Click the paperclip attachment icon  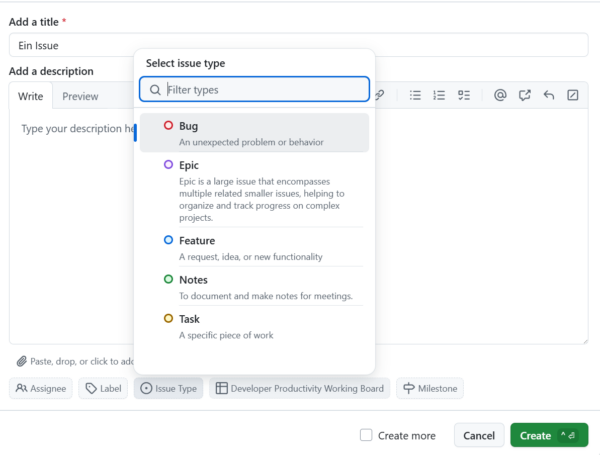coord(22,361)
